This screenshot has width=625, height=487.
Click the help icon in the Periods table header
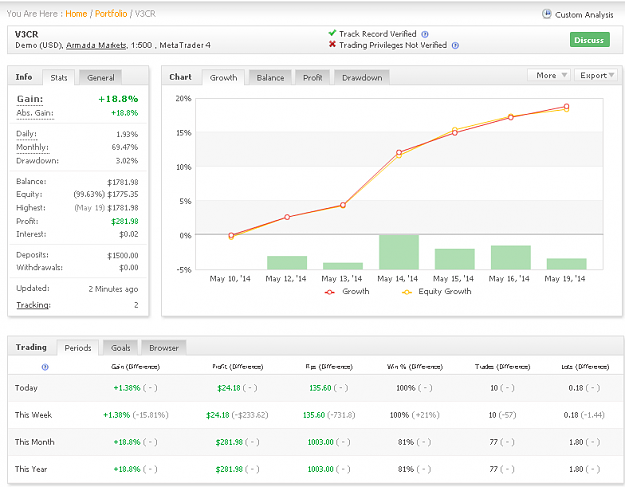pyautogui.click(x=45, y=367)
